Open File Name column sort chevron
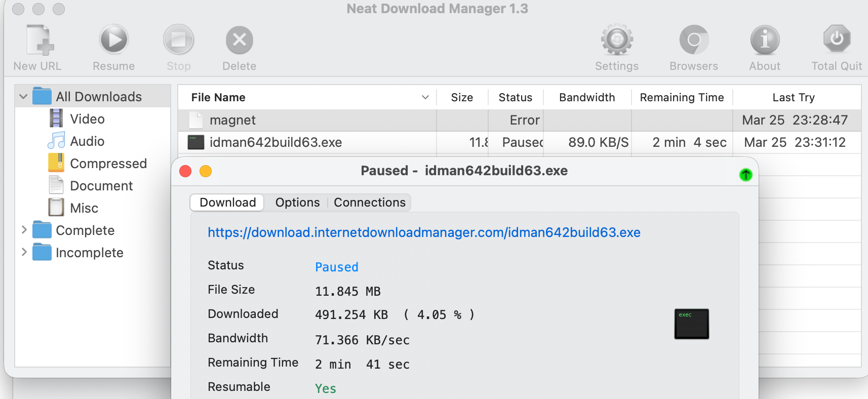 [x=425, y=97]
